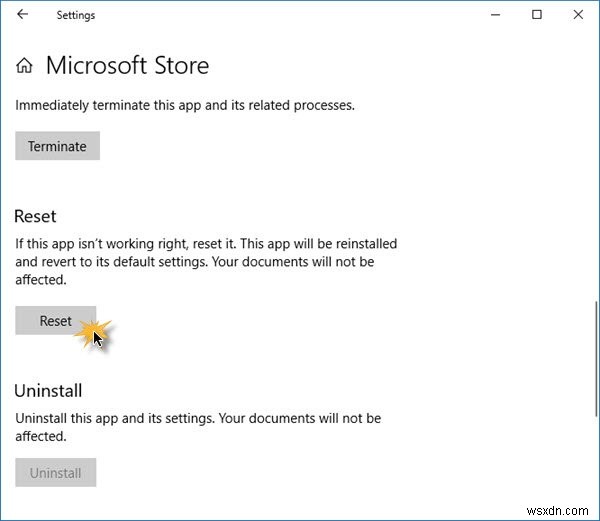Click the 'Immediately terminate this app' description
The width and height of the screenshot is (600, 521).
coord(185,105)
